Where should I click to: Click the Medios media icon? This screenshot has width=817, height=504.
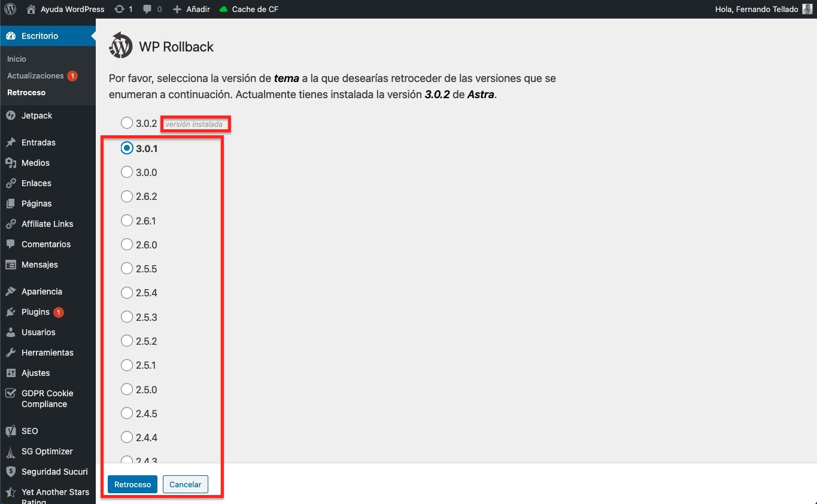click(x=11, y=163)
